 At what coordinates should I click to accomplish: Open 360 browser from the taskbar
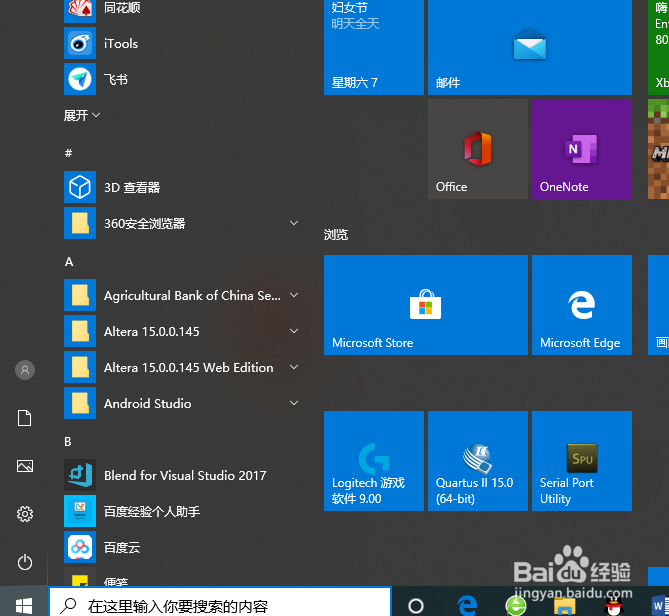click(516, 605)
